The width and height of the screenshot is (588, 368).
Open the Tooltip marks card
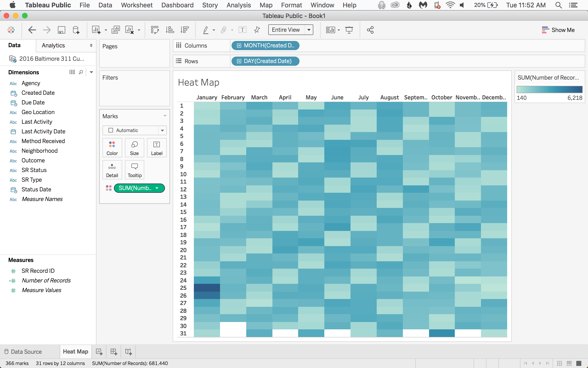click(x=134, y=170)
